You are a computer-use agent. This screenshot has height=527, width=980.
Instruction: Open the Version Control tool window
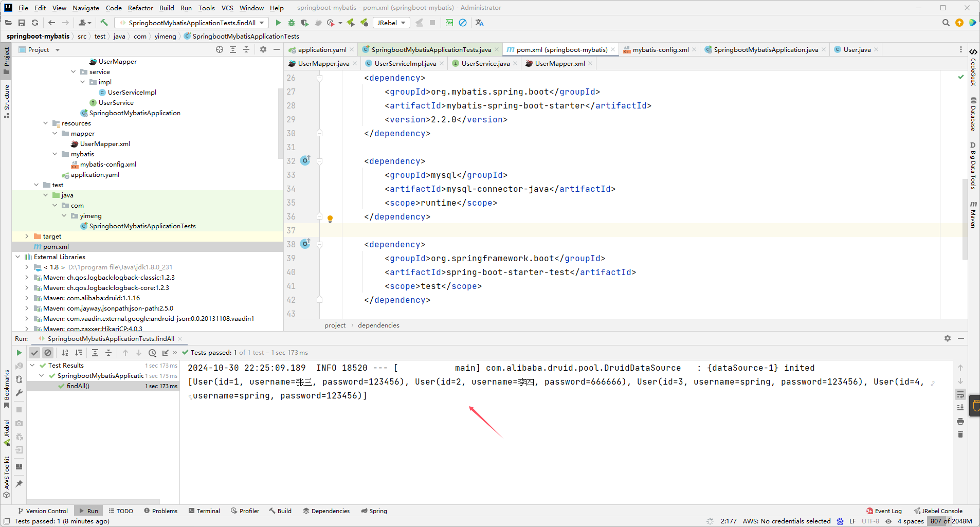coord(43,511)
